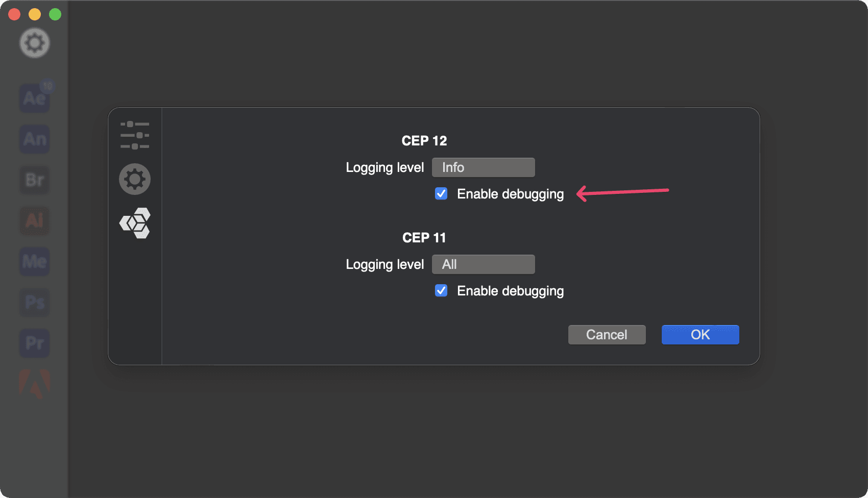Select the Animate app icon
The height and width of the screenshot is (498, 868).
(x=35, y=139)
